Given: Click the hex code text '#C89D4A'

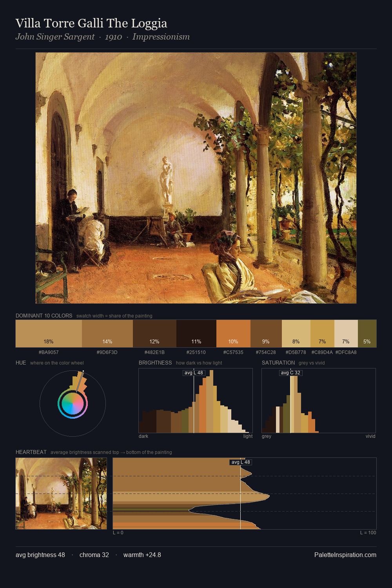Looking at the screenshot, I should [322, 352].
